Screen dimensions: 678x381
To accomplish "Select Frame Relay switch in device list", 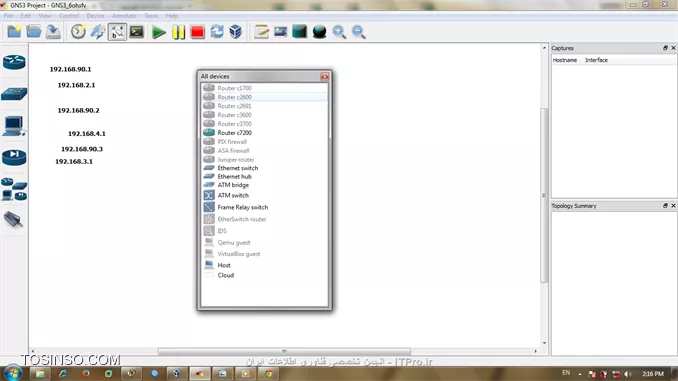I will [x=265, y=207].
